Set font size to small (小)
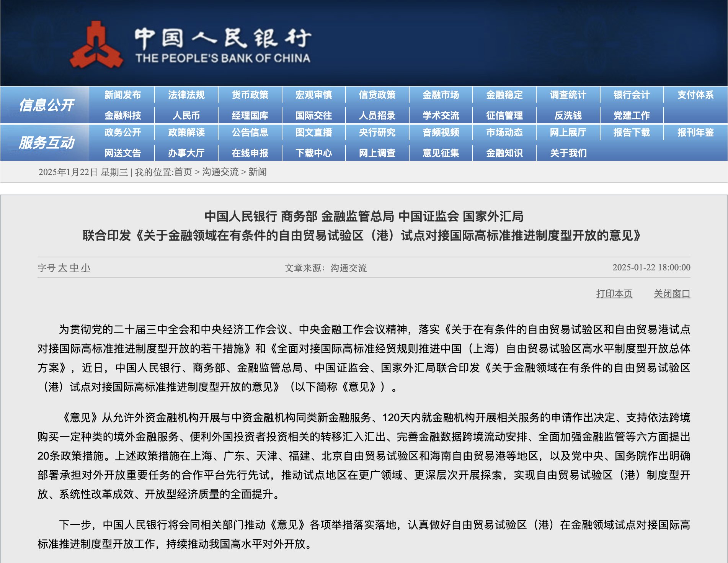The height and width of the screenshot is (563, 728). click(x=86, y=268)
